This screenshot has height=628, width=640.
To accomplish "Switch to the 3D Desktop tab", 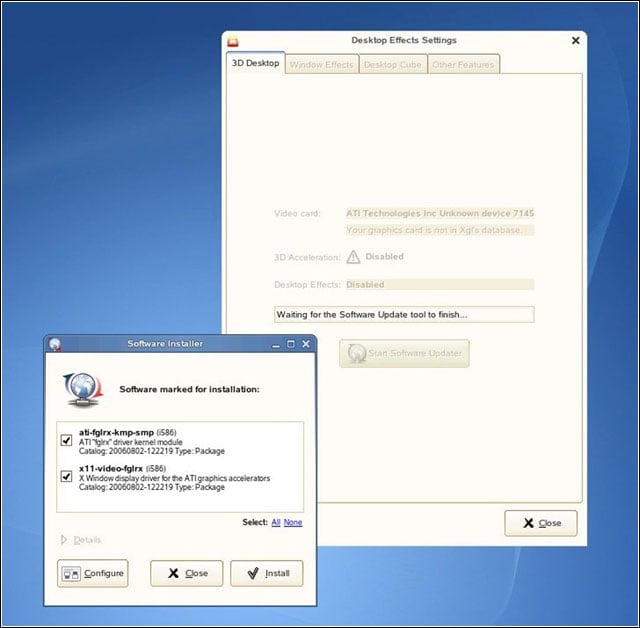I will 256,63.
